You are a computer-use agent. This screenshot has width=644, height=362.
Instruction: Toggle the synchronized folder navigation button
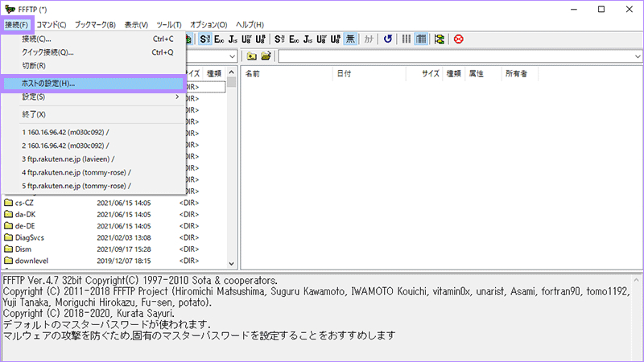(x=440, y=39)
